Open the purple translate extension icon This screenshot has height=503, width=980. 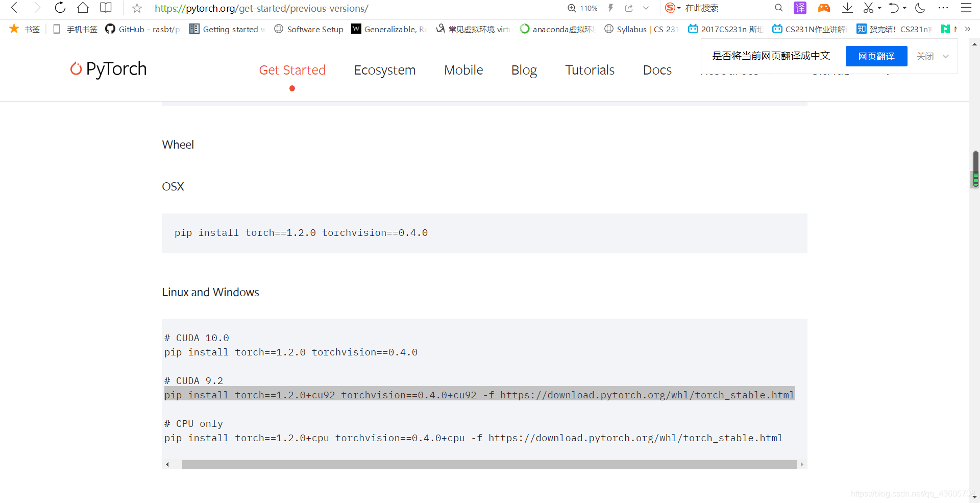pos(800,8)
